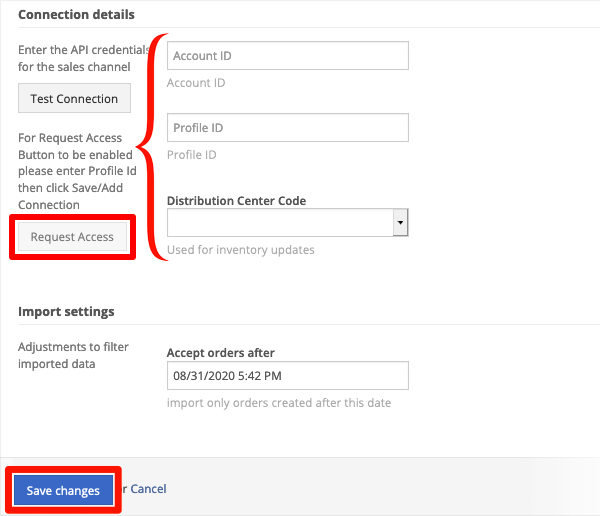Click the 'Accept orders after' label
This screenshot has width=600, height=516.
221,353
